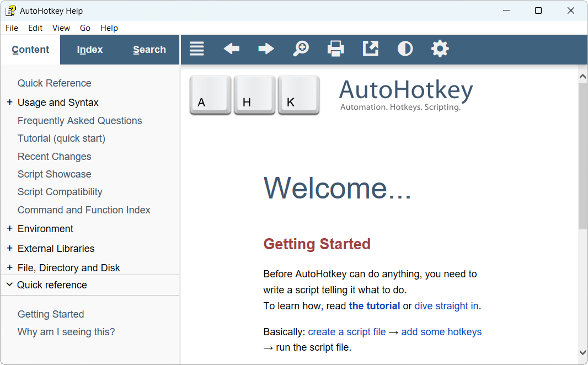Follow the 'dive straight in' link
The height and width of the screenshot is (365, 588).
(446, 306)
